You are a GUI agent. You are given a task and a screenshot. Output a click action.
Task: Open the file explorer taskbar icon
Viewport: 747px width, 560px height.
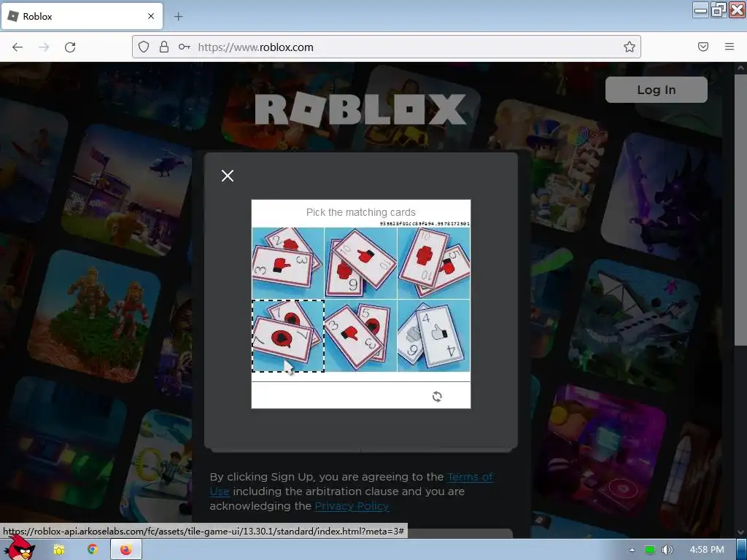pyautogui.click(x=58, y=550)
